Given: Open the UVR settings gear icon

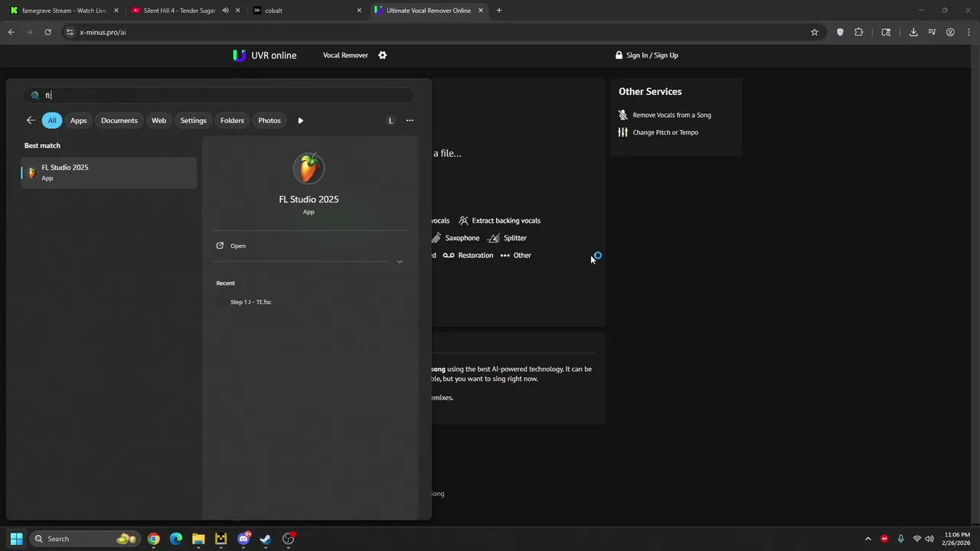Looking at the screenshot, I should (383, 55).
